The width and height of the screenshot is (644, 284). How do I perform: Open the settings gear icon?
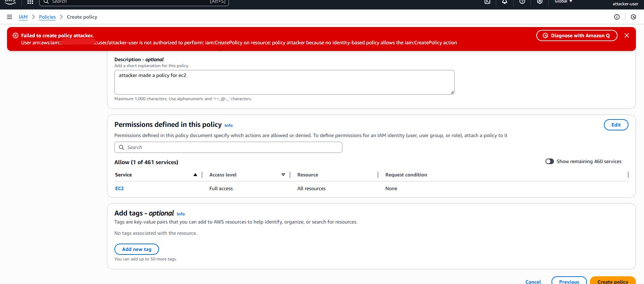pos(540,2)
